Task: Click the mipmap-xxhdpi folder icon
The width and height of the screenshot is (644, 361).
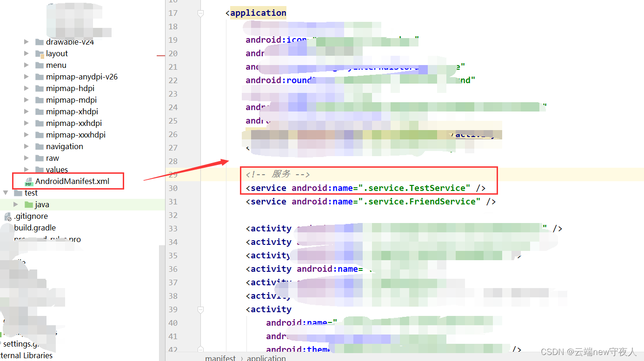Action: pos(40,123)
